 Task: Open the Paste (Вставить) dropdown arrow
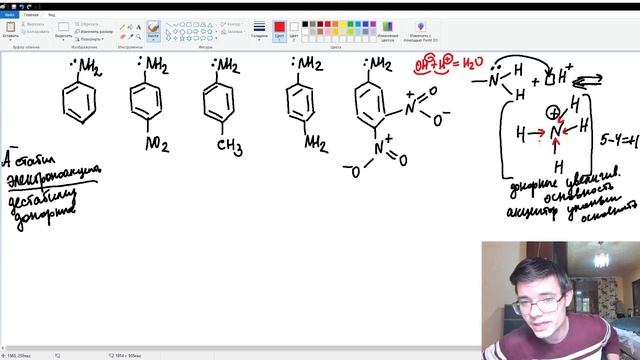pos(10,40)
